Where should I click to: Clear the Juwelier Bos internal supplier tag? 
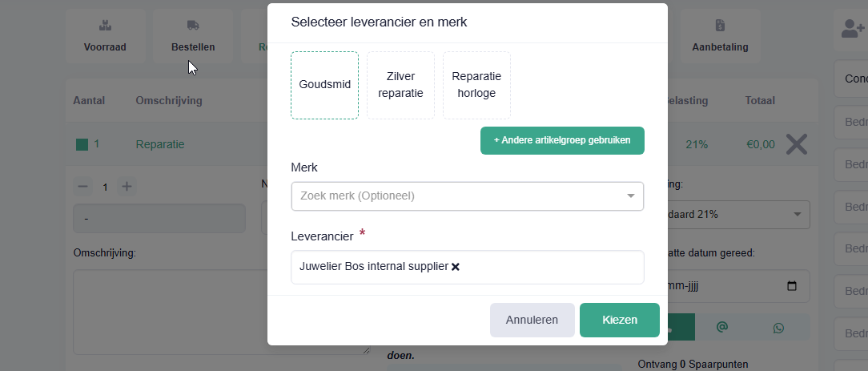click(455, 267)
